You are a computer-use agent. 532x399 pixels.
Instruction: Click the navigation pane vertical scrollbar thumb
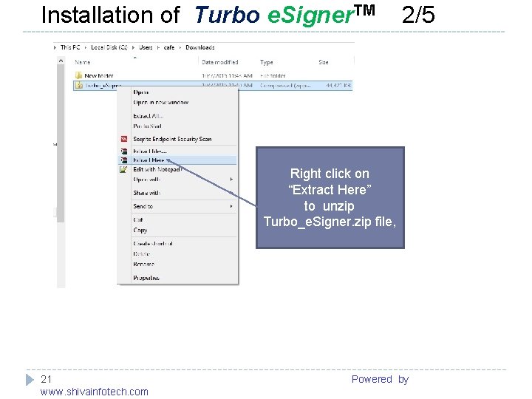pos(61,143)
